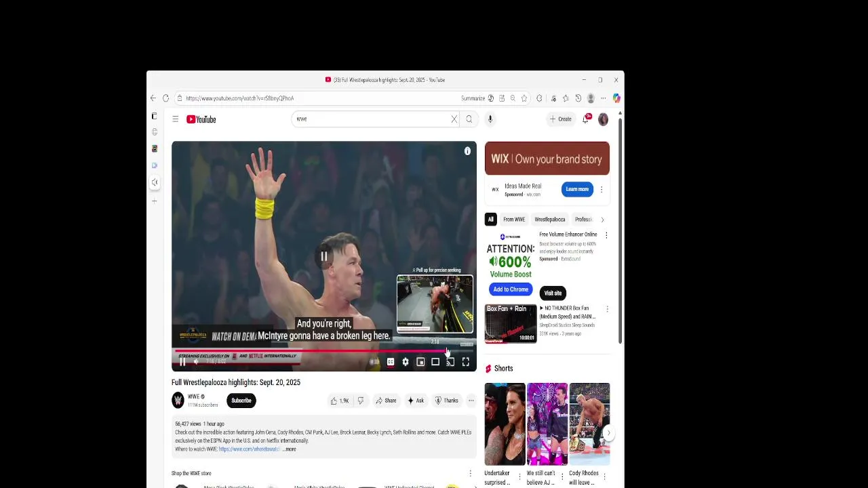The height and width of the screenshot is (488, 868).
Task: Pause the video from the player bar
Action: point(182,362)
